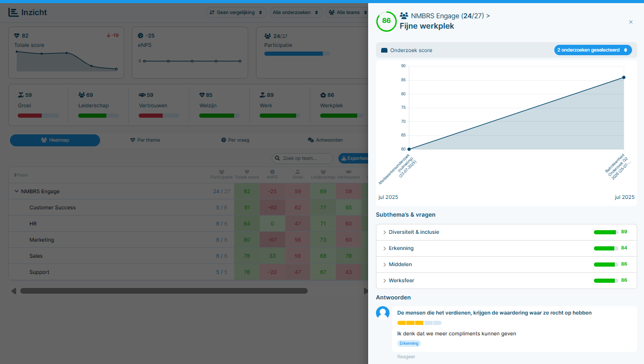Click the Leiderschap people icon
The height and width of the screenshot is (364, 644).
[81, 95]
